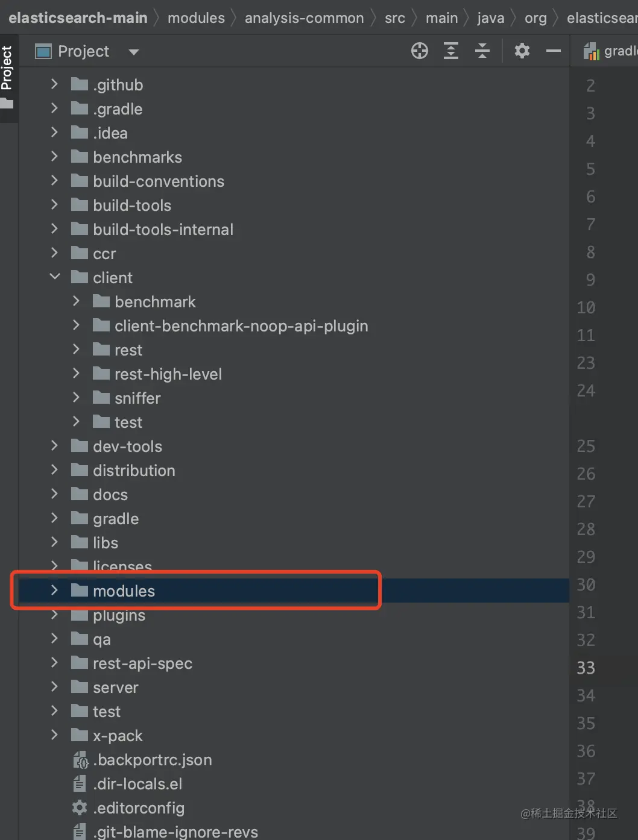Screen dimensions: 638x840
Task: Click the folder icon on the Project tab
Action: pos(42,51)
